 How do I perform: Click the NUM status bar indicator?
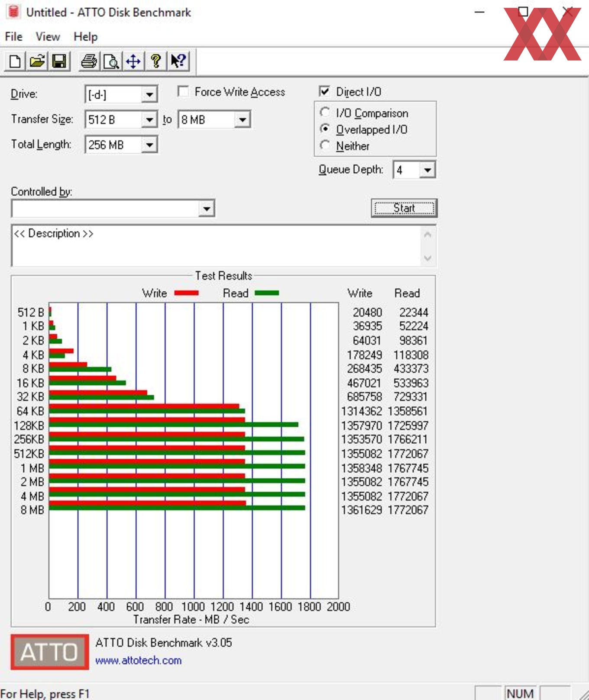pos(520,694)
